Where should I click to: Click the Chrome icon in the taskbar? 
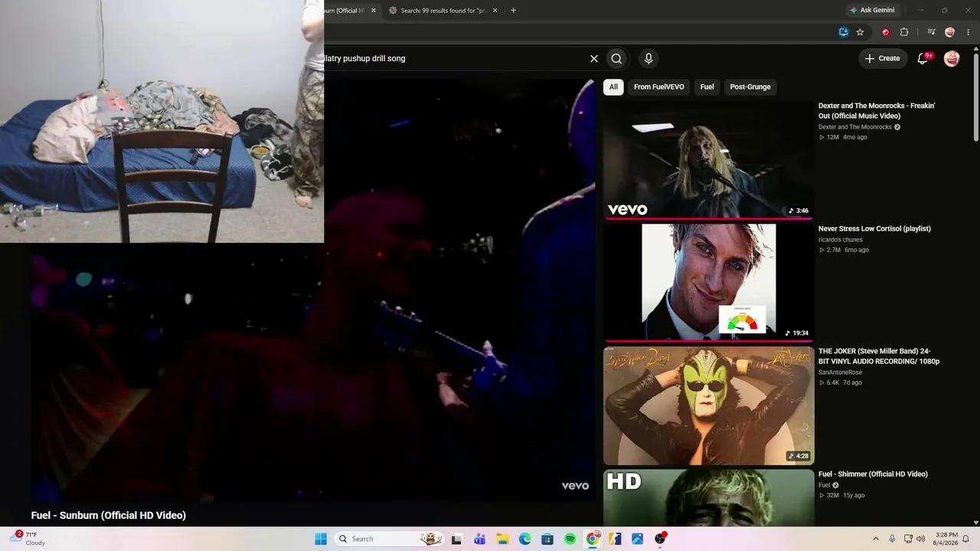tap(593, 539)
